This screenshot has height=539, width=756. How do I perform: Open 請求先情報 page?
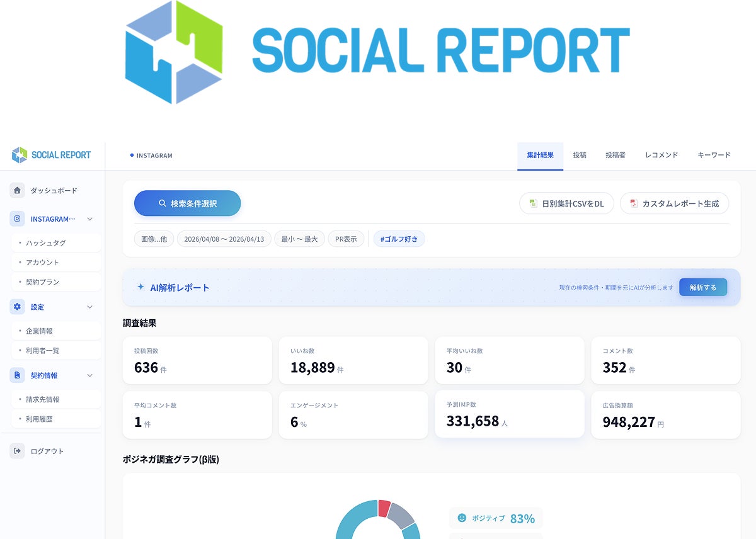[x=57, y=399]
